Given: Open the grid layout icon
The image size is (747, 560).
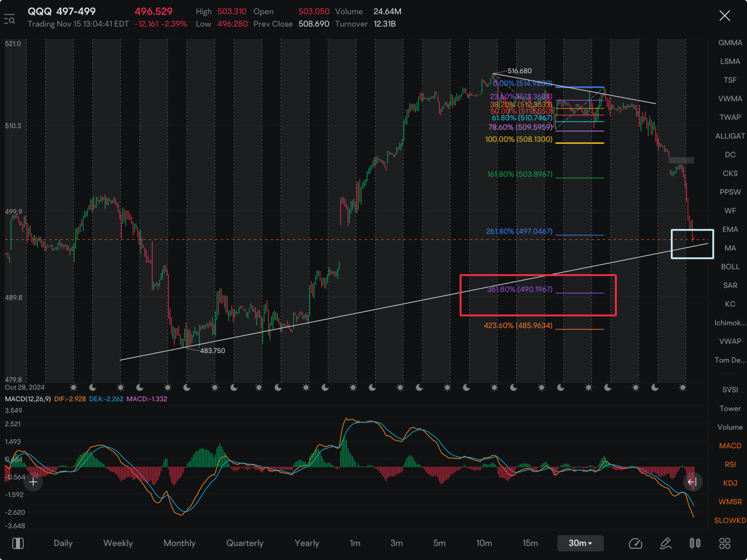Looking at the screenshot, I should coord(725,543).
